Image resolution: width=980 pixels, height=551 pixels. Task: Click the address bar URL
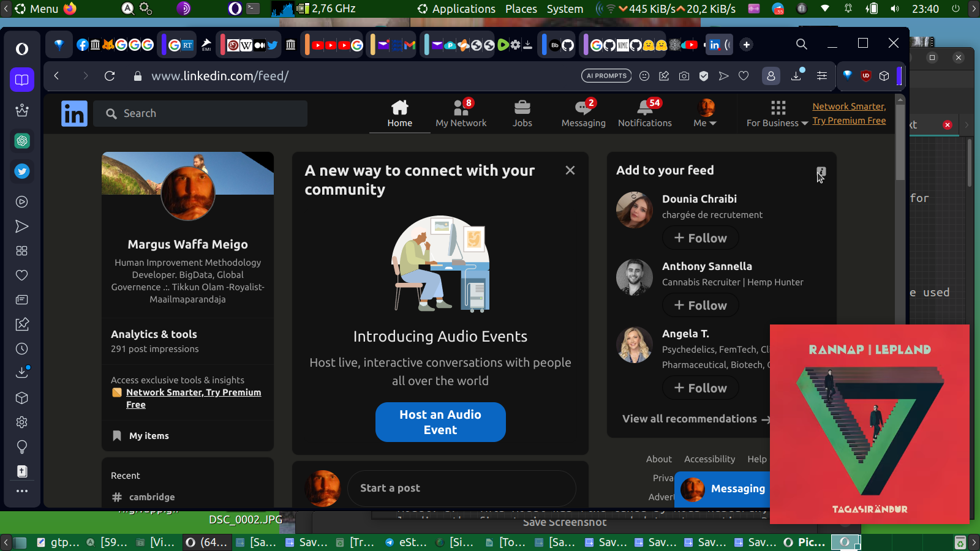pos(220,76)
